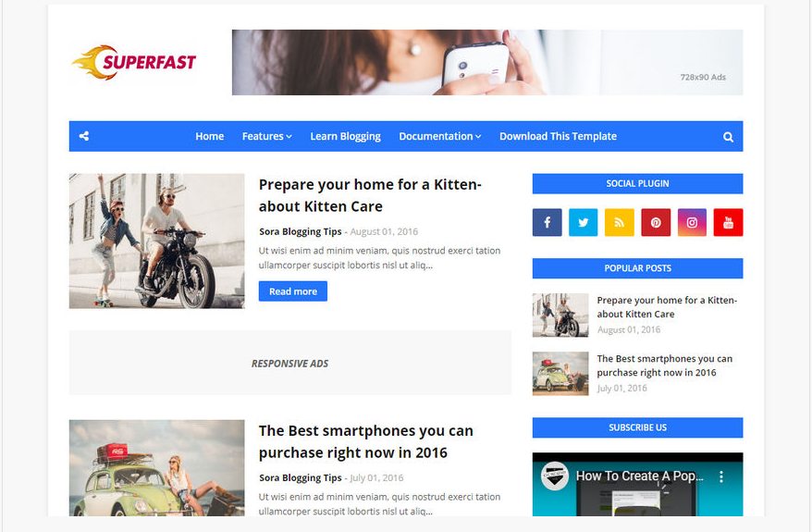Expand the Features dropdown menu
This screenshot has height=532, width=812.
coord(266,136)
